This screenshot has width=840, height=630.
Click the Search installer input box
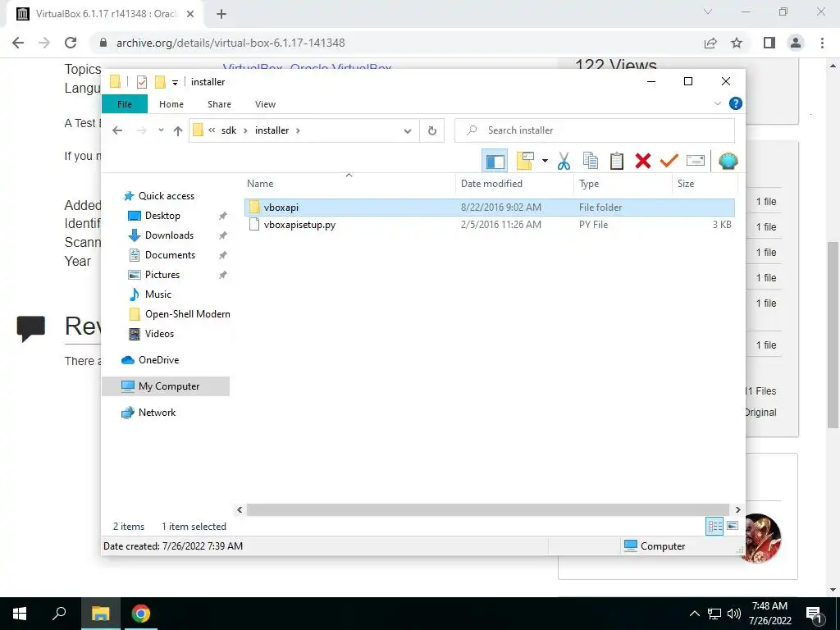coord(595,130)
